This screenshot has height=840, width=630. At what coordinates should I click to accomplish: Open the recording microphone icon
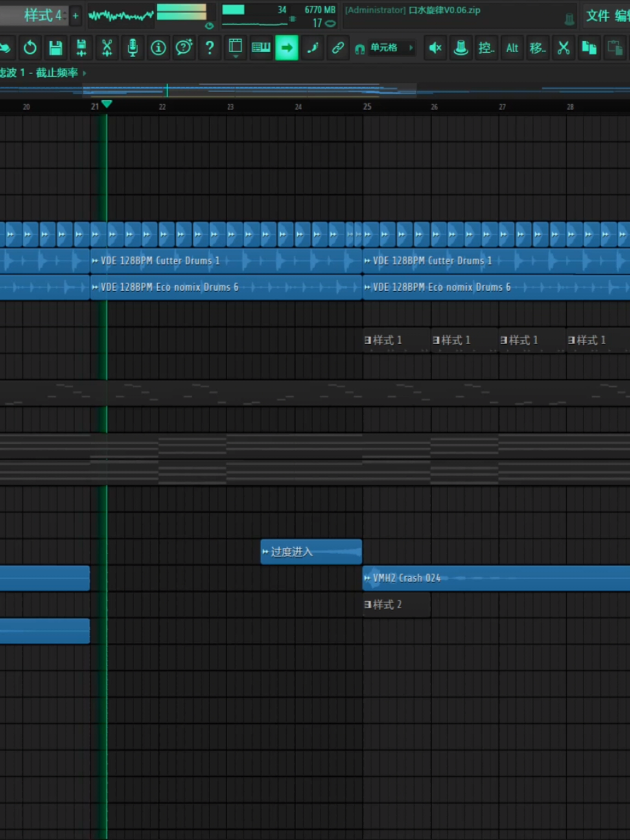pyautogui.click(x=132, y=47)
